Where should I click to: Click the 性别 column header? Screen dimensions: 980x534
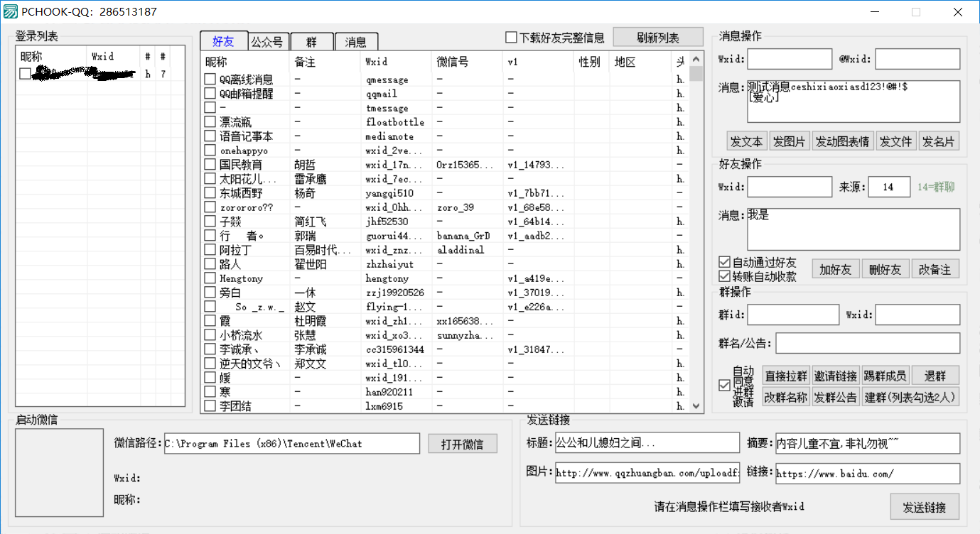coord(592,62)
